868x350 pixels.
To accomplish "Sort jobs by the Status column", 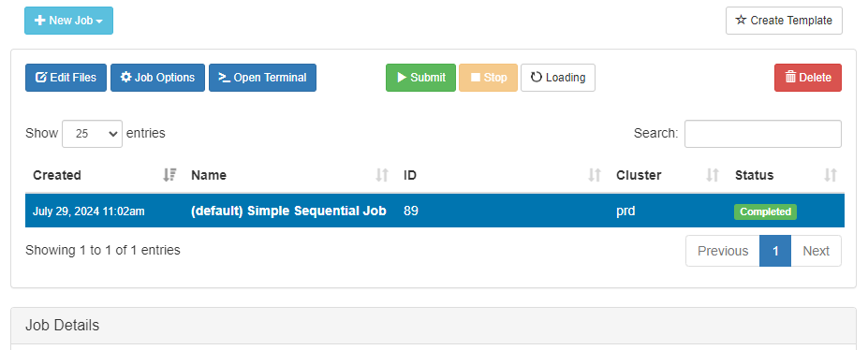I will point(787,175).
